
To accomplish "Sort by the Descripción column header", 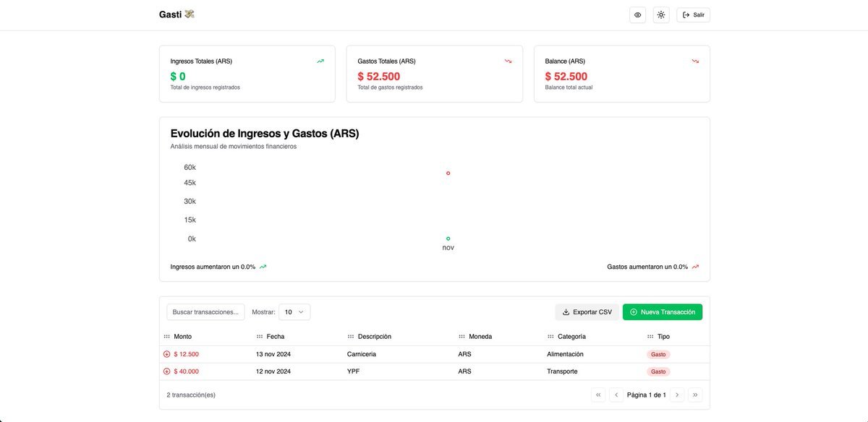I will (373, 337).
